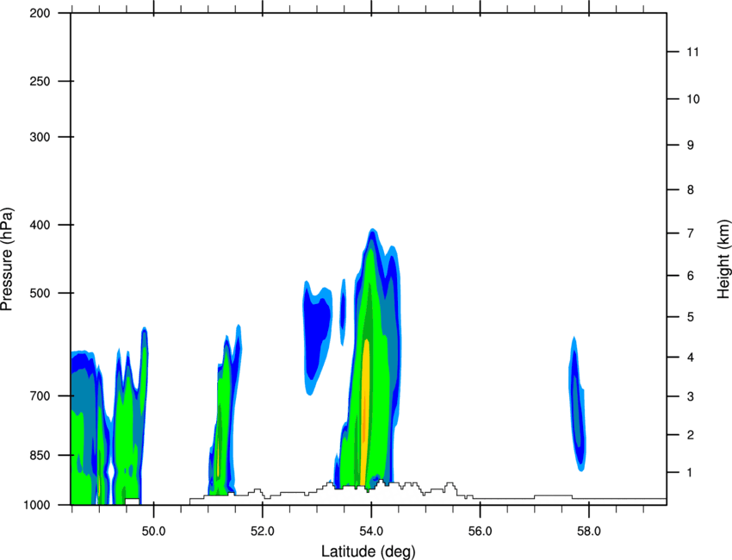Select the 400 pressure tick label

tap(40, 225)
